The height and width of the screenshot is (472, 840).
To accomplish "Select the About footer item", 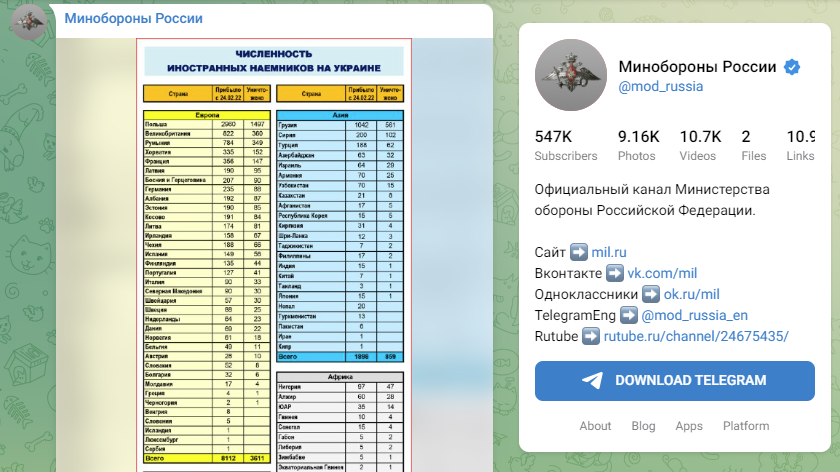I will [x=595, y=426].
